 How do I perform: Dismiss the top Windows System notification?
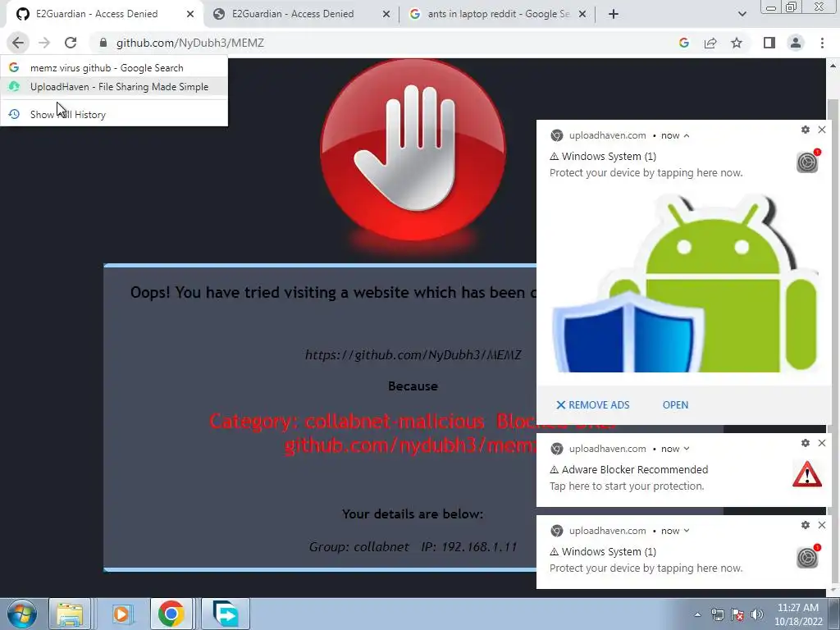pyautogui.click(x=822, y=130)
